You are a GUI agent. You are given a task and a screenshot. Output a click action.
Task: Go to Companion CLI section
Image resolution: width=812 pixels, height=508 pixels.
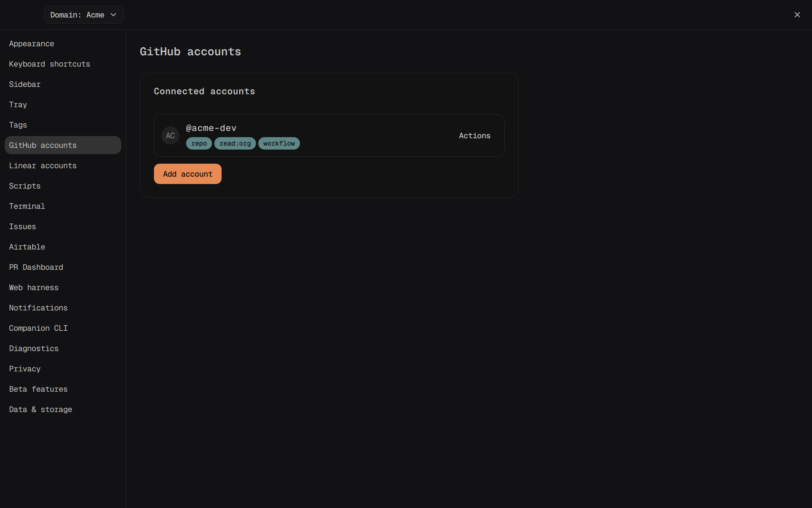(63, 328)
